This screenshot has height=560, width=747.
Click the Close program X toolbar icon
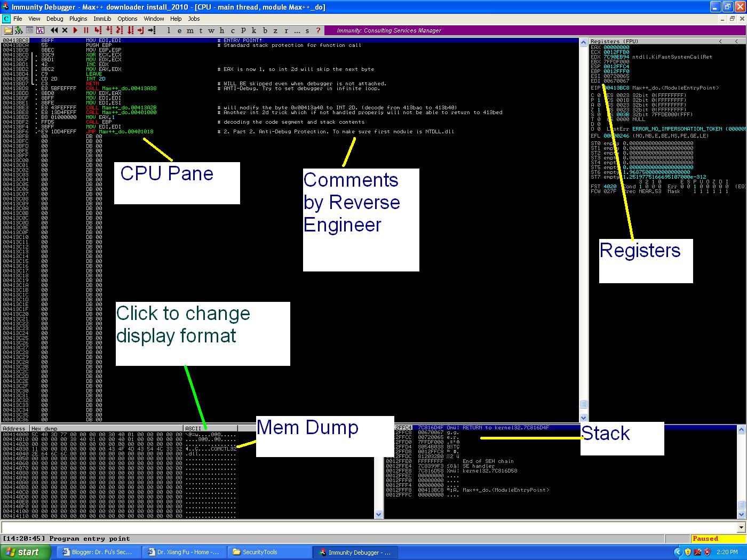(65, 30)
